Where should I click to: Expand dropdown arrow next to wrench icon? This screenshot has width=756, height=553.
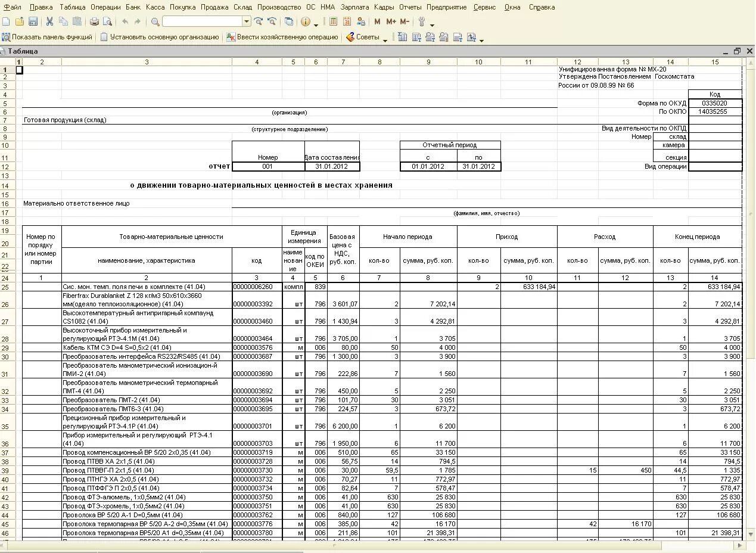coord(432,24)
